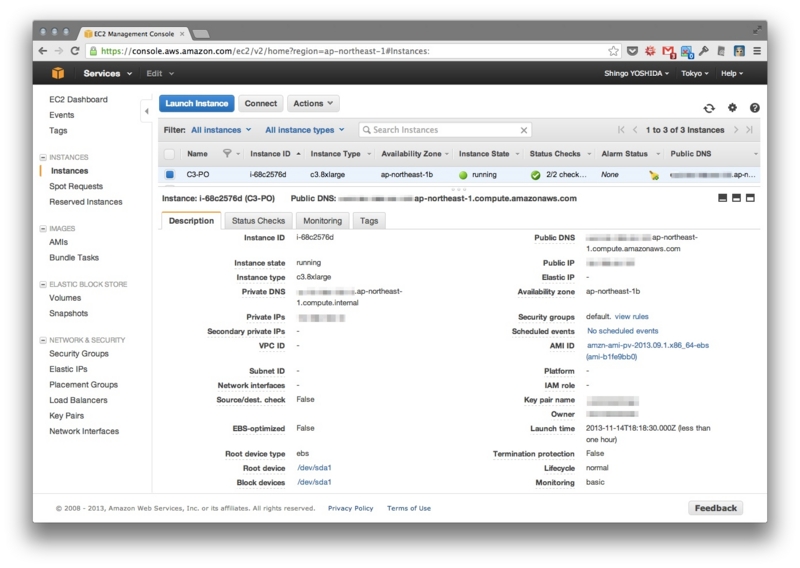
Task: Reload the browser page
Action: pos(75,51)
